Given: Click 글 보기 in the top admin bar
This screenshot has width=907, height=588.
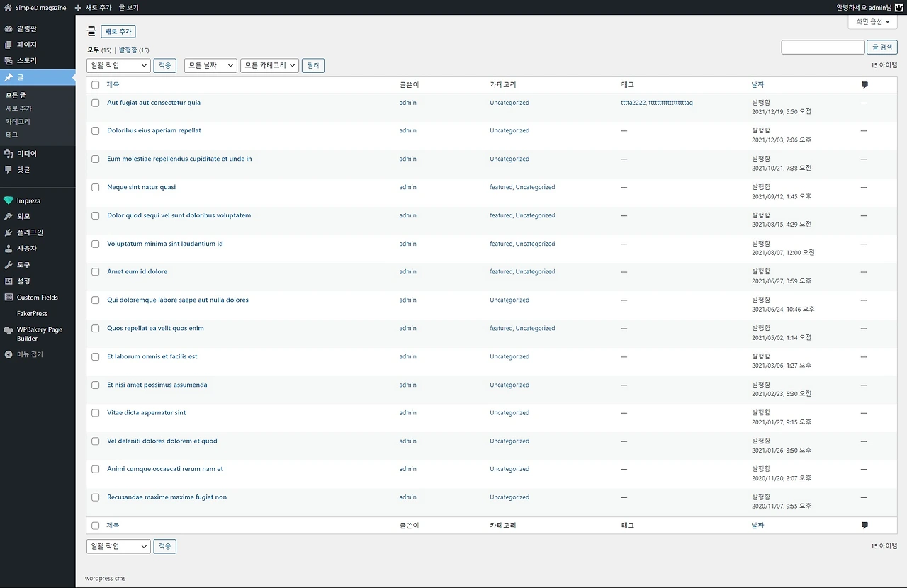Looking at the screenshot, I should [129, 8].
